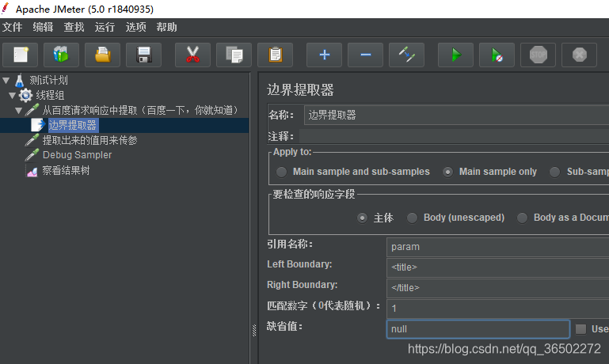Click the flask icon of 测试计划
609x364 pixels.
coord(20,81)
